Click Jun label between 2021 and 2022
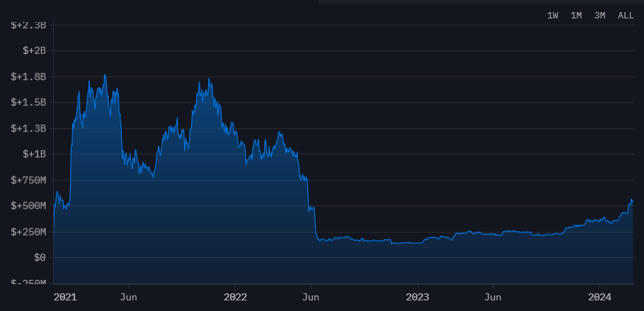This screenshot has height=311, width=644. pyautogui.click(x=128, y=296)
